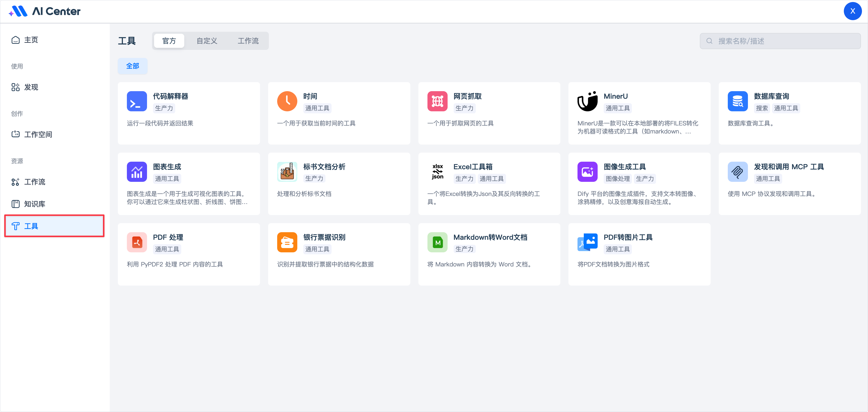Click the 网页抓取 globe icon
The height and width of the screenshot is (412, 868).
[x=437, y=101]
